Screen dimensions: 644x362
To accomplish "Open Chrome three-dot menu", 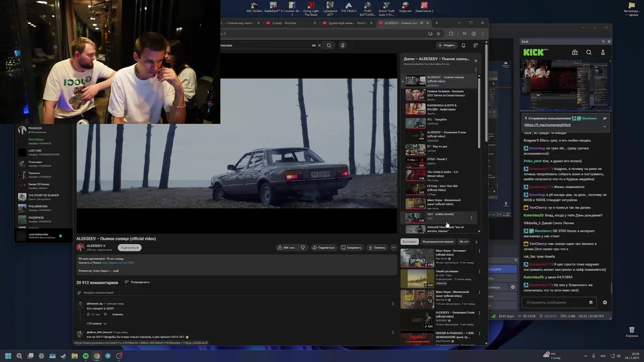I will 482,34.
